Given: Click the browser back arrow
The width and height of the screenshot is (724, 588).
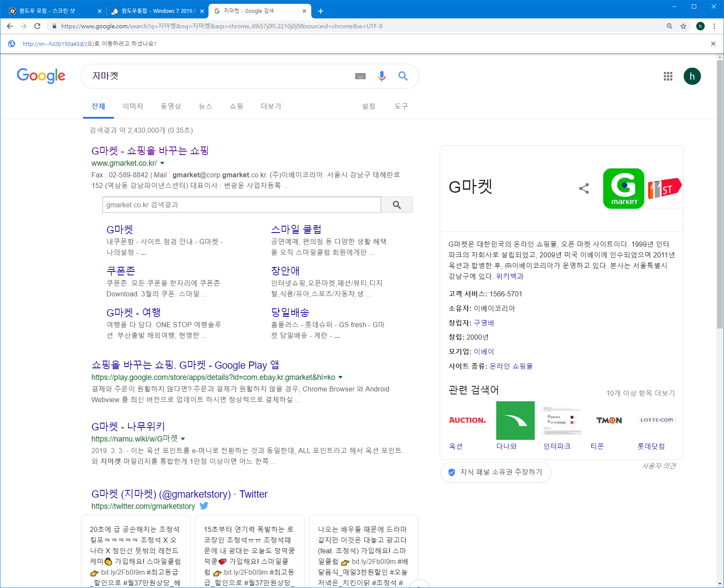Looking at the screenshot, I should (x=10, y=26).
